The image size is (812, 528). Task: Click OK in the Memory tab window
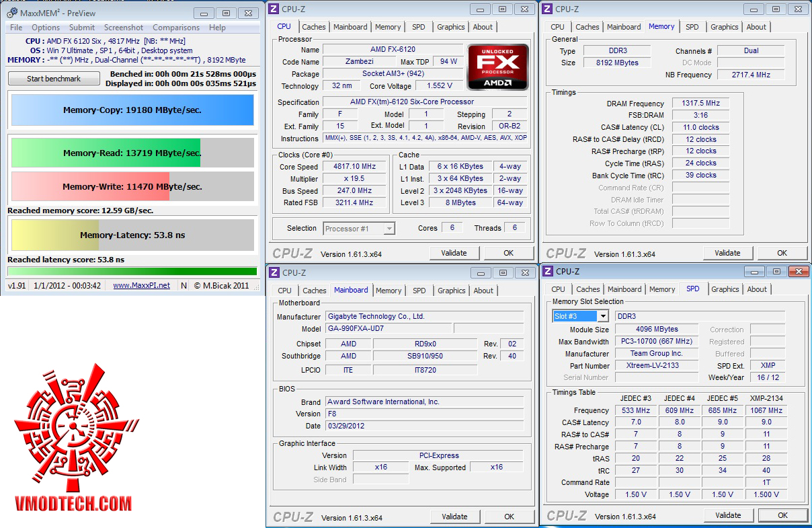(782, 253)
